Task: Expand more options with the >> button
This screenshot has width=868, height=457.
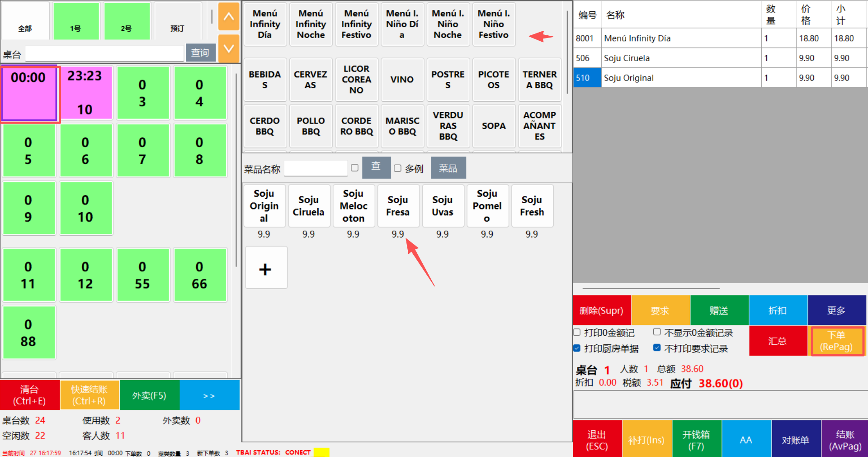Action: 209,395
